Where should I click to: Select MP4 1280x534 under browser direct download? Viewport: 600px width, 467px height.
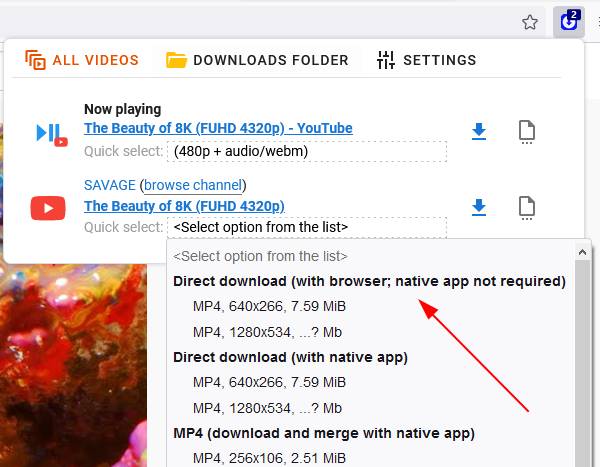coord(267,332)
